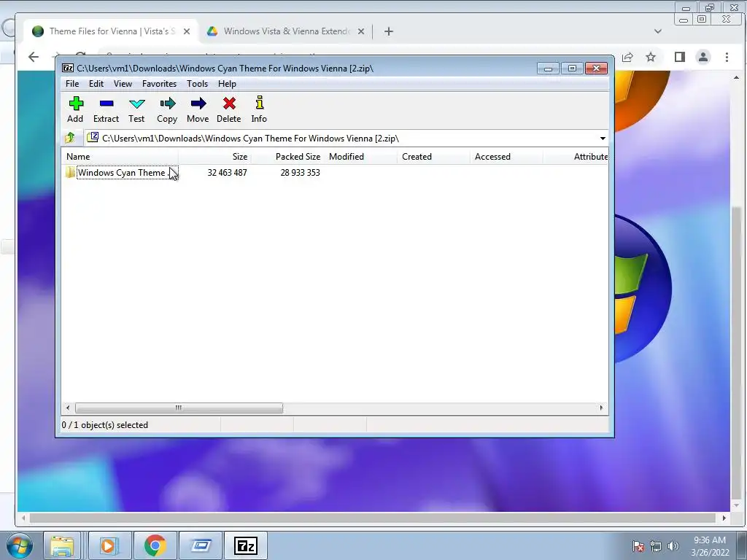Show archive Info via the Info icon
The height and width of the screenshot is (560, 747).
point(260,102)
